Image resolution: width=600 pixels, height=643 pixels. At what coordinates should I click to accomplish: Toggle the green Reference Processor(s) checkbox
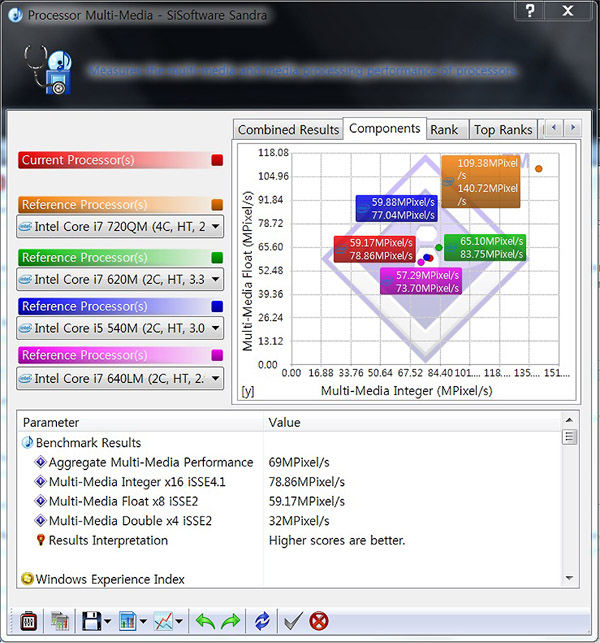[217, 258]
